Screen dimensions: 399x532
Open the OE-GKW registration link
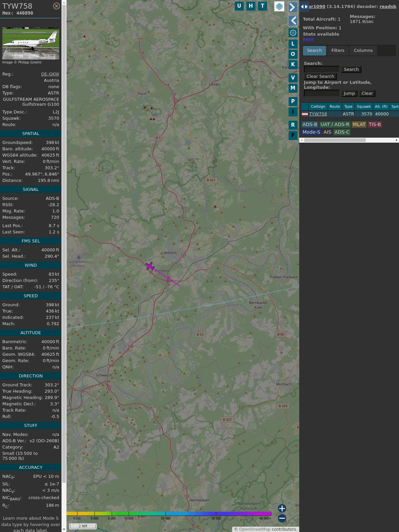(x=50, y=74)
